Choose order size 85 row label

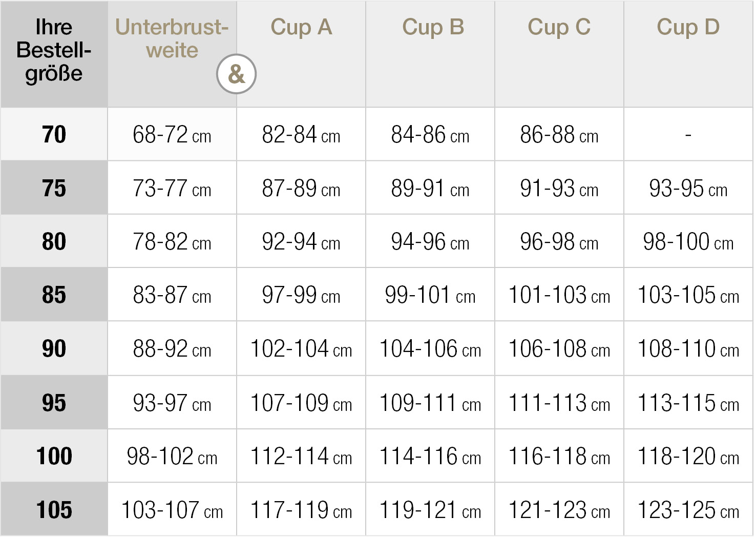[54, 295]
